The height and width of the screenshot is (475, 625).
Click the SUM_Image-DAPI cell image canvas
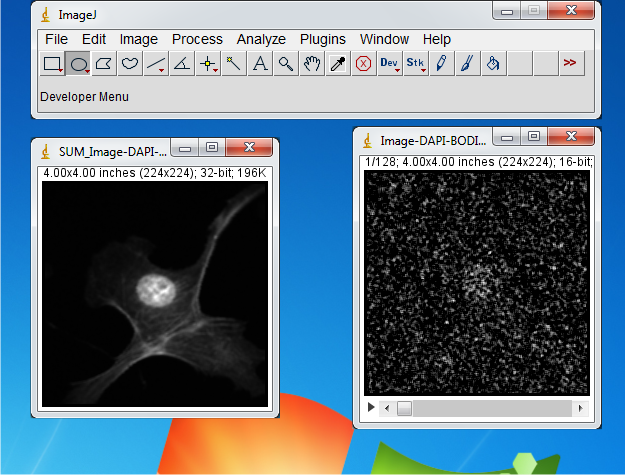(x=155, y=294)
